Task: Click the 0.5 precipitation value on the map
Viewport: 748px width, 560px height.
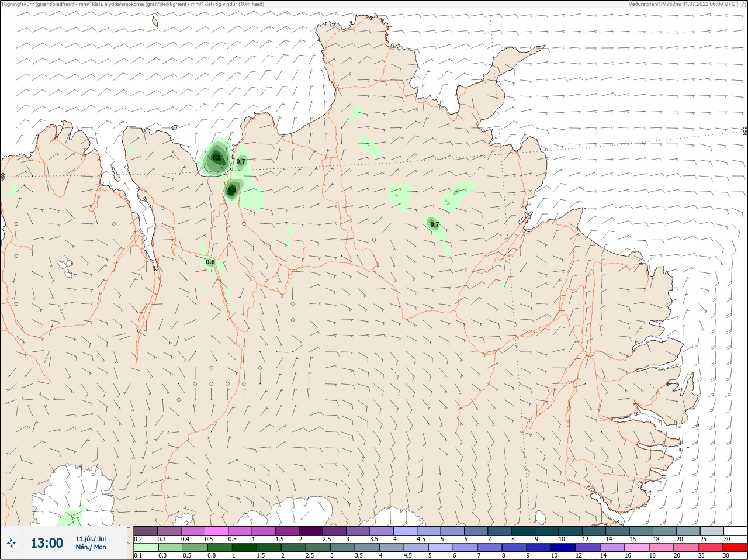Action: click(210, 262)
